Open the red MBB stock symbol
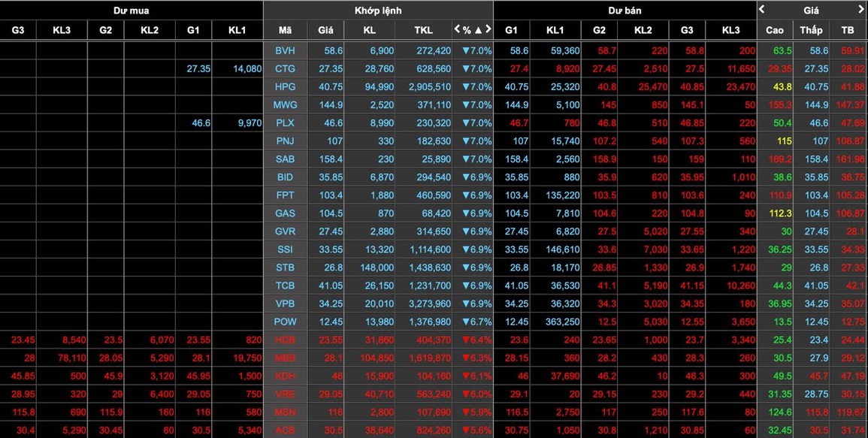 (285, 358)
